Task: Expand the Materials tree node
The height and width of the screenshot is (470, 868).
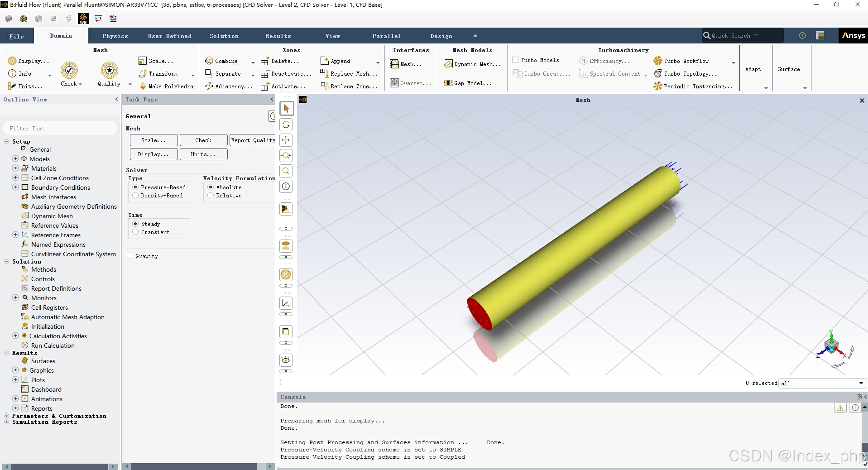Action: click(15, 168)
